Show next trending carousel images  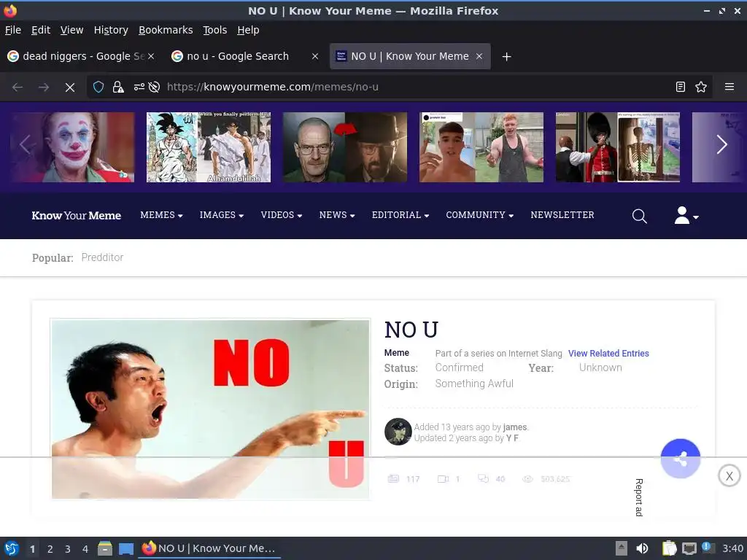pyautogui.click(x=721, y=145)
